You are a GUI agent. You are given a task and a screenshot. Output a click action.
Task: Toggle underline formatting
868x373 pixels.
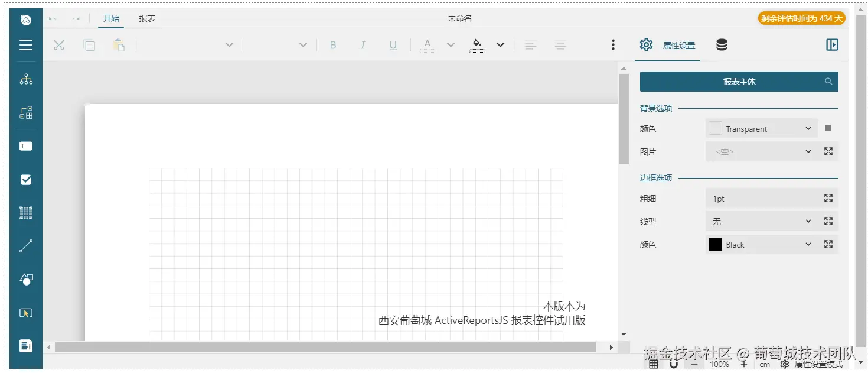(x=393, y=45)
